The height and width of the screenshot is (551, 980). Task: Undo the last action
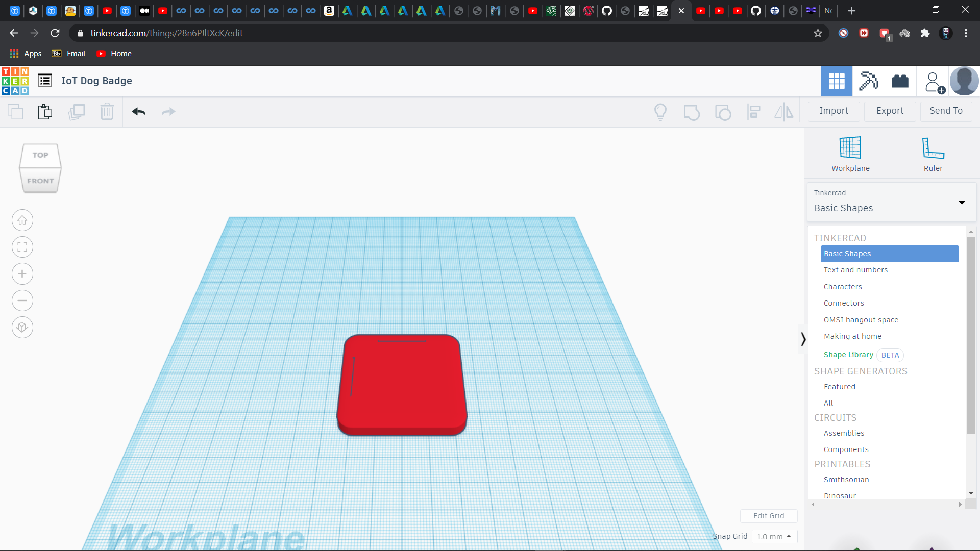click(138, 112)
